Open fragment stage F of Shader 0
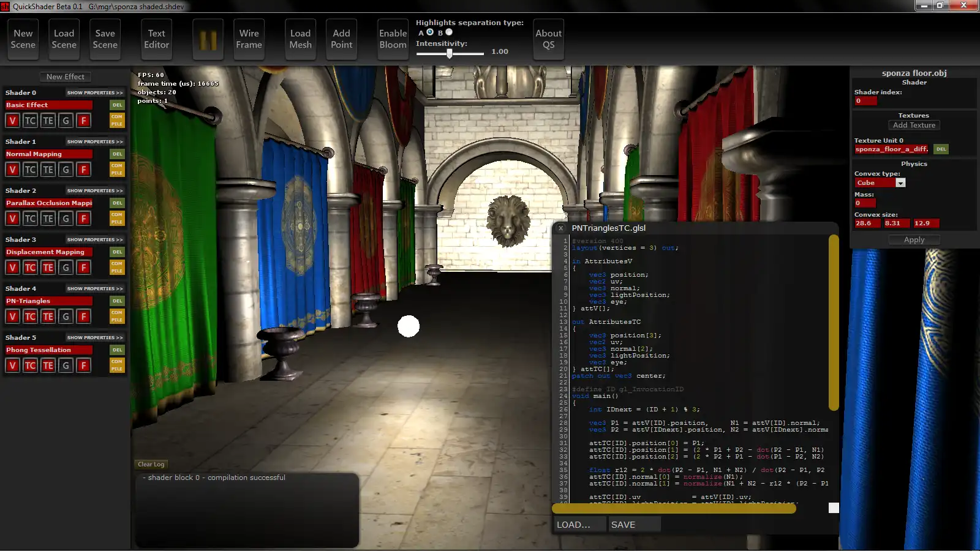This screenshot has width=980, height=551. [84, 121]
